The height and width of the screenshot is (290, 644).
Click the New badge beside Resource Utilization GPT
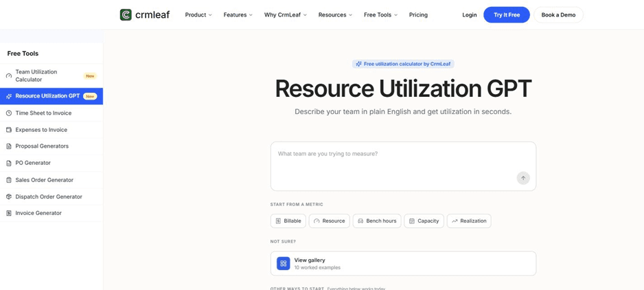pos(90,96)
